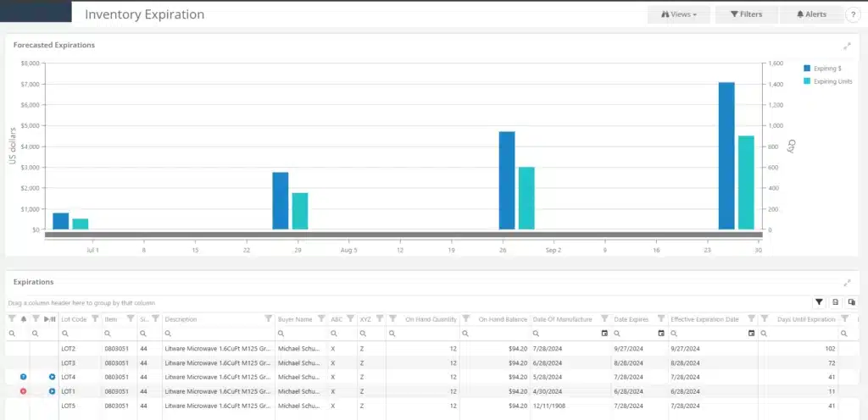Click the 'Drag a column header' group area

coord(81,303)
